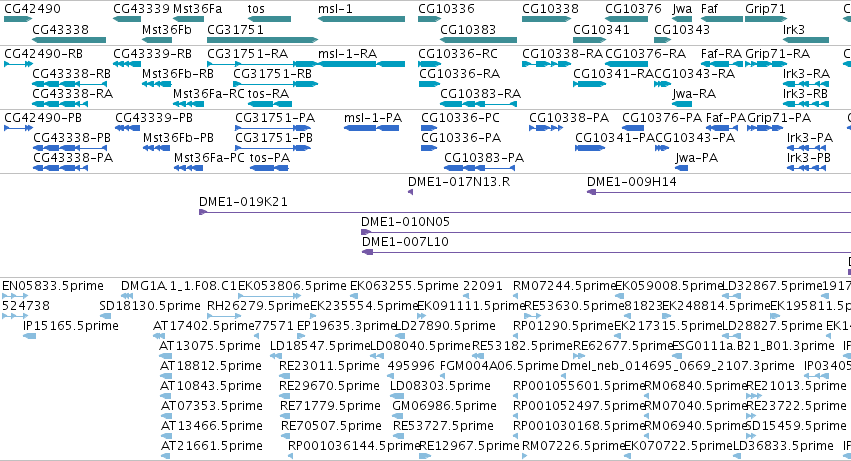
Task: Click the CG10343 gene label
Action: 682,30
